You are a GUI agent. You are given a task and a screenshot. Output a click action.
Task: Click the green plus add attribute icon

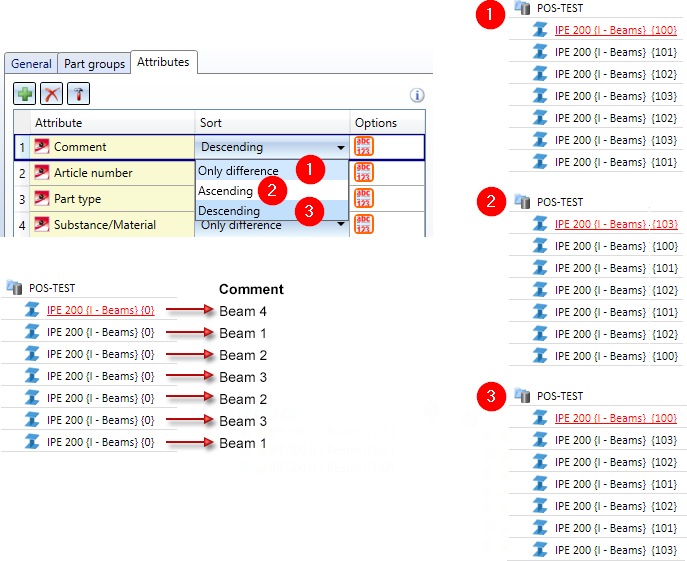pos(25,94)
